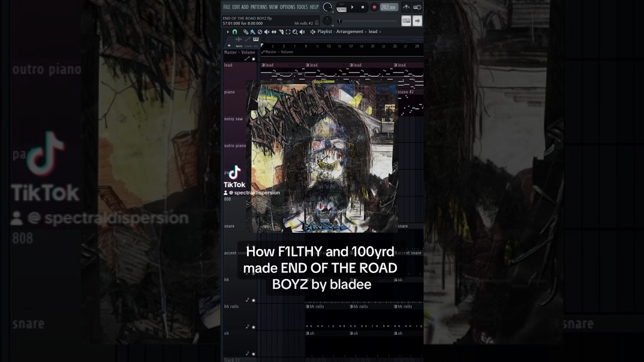Select the Zoom tool
644x362 pixels.
click(x=295, y=32)
